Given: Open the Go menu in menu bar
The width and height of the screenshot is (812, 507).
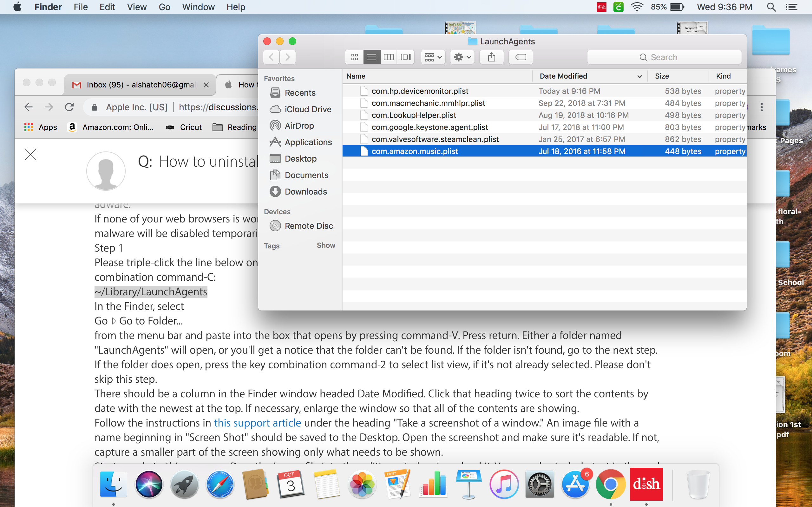Looking at the screenshot, I should (164, 7).
